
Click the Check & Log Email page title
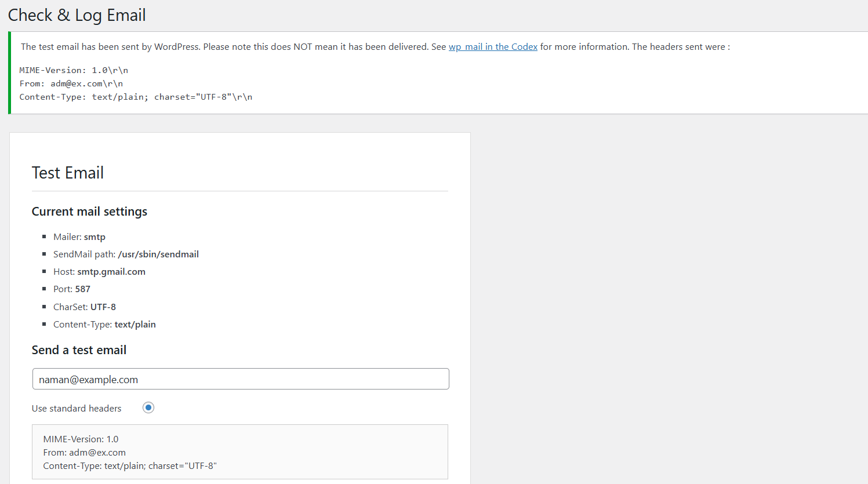point(77,15)
